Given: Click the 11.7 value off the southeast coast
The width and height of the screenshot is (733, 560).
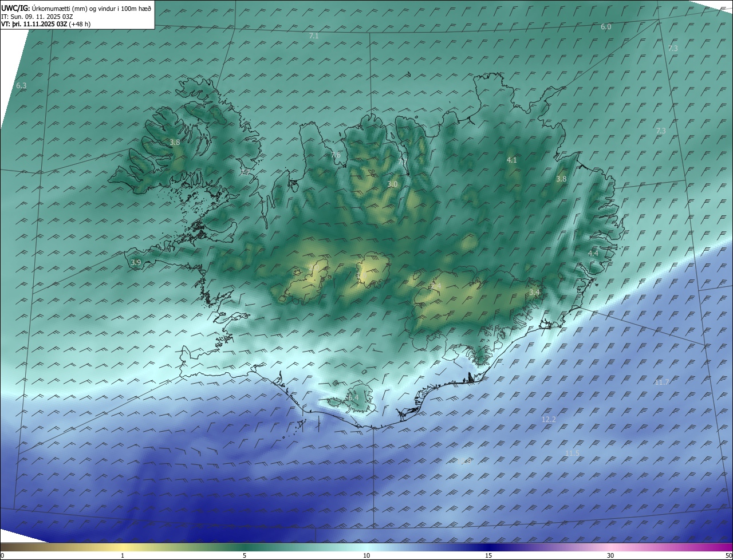Looking at the screenshot, I should (662, 382).
